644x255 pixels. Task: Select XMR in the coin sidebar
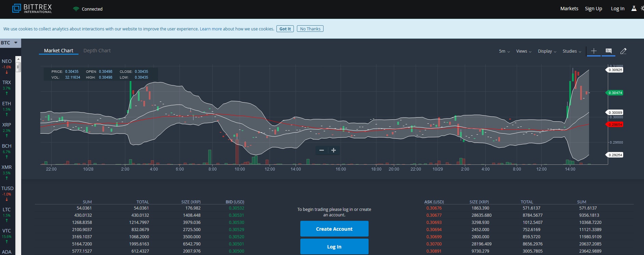[x=6, y=167]
